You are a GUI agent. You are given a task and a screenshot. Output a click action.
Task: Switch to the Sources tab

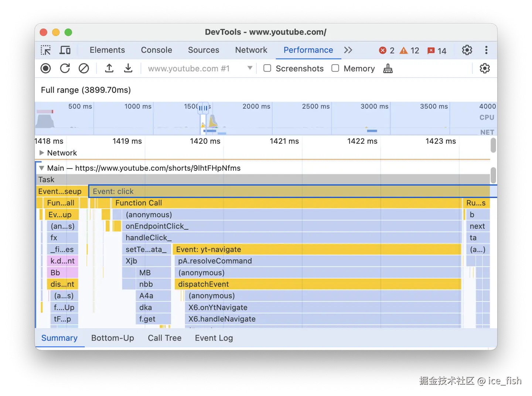[204, 50]
